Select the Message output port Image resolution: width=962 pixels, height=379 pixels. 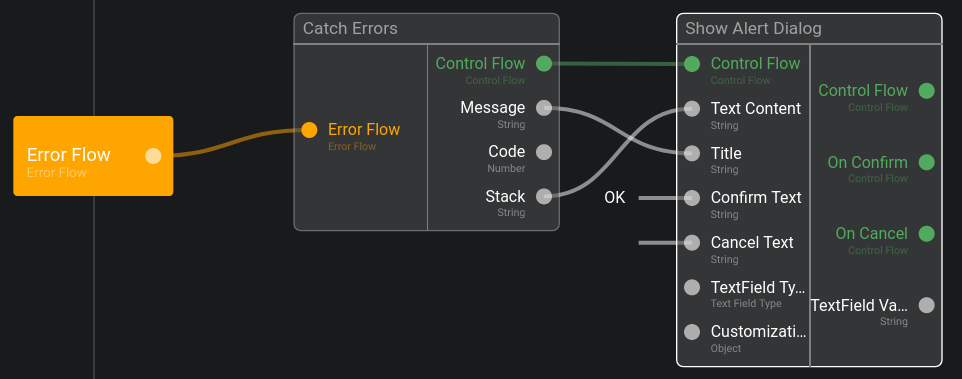(544, 108)
